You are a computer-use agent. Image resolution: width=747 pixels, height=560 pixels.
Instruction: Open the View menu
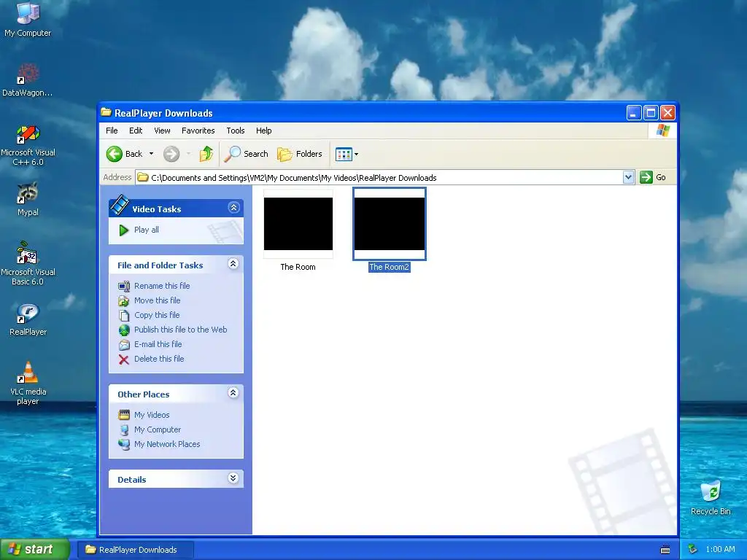tap(162, 131)
